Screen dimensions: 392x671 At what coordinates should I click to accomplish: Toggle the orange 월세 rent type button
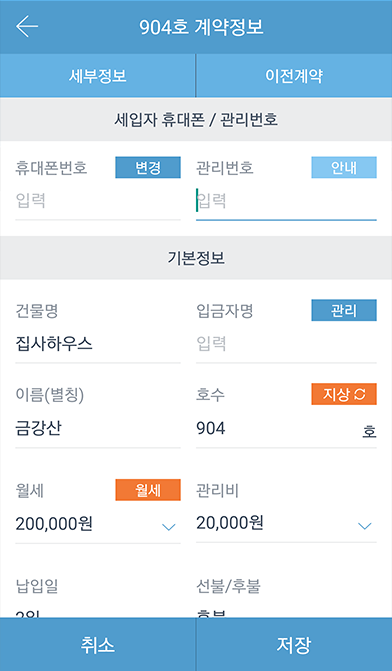point(148,490)
